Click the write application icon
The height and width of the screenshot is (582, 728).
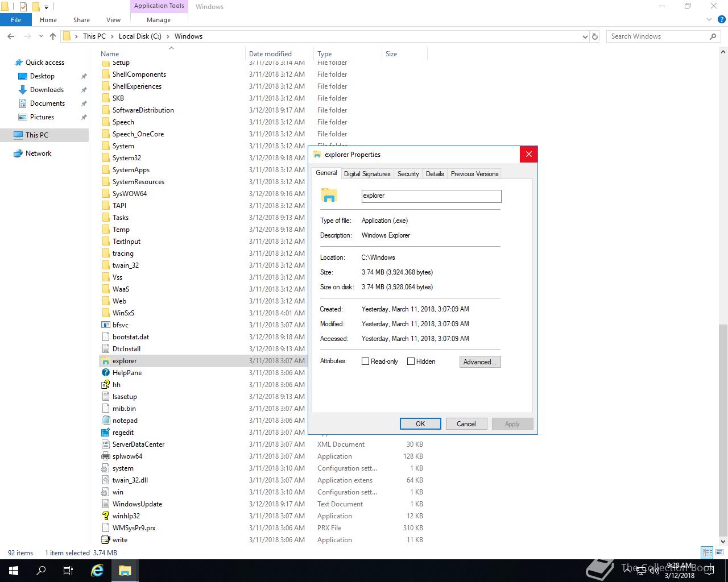coord(105,540)
